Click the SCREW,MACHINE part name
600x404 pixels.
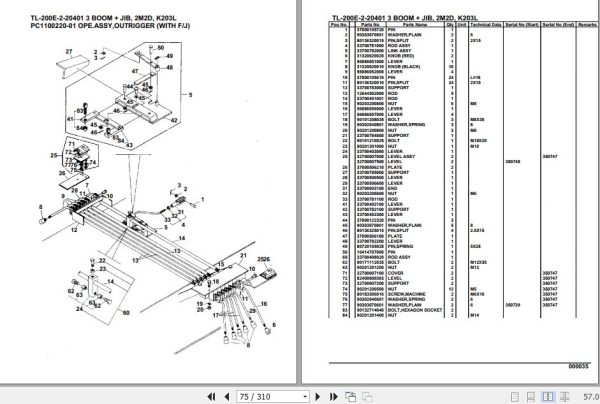tap(406, 294)
